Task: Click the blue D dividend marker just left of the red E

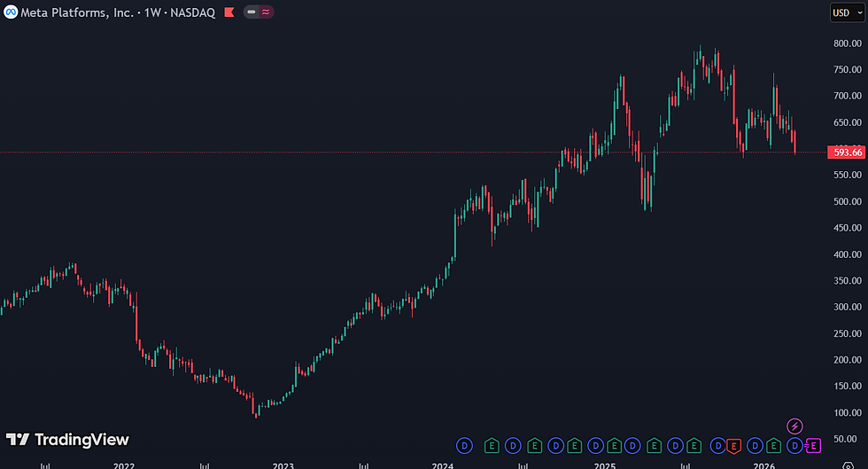Action: 718,446
